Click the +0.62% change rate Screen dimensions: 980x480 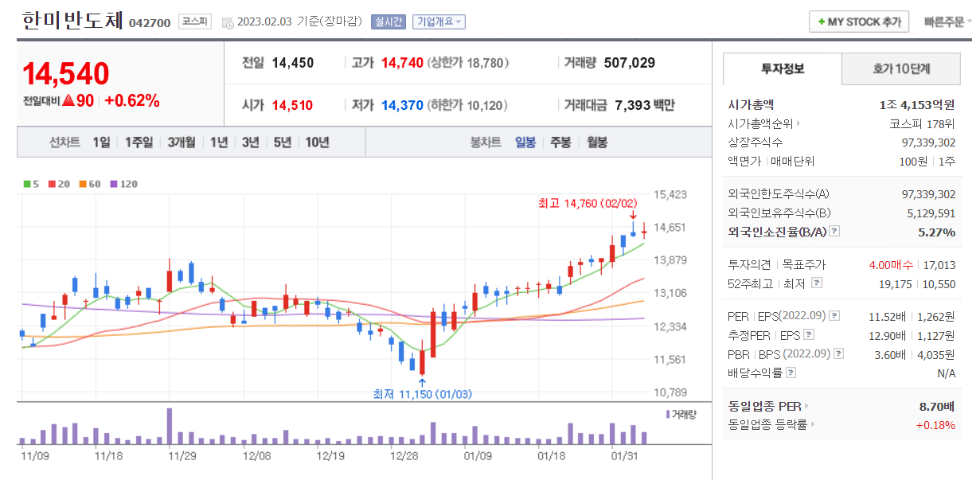[132, 101]
